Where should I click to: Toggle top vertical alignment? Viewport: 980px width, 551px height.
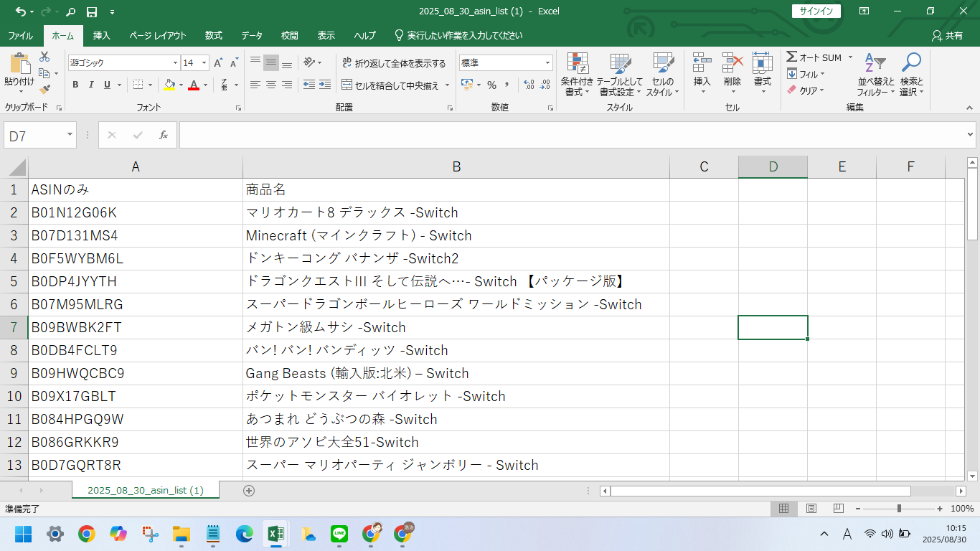pos(255,63)
